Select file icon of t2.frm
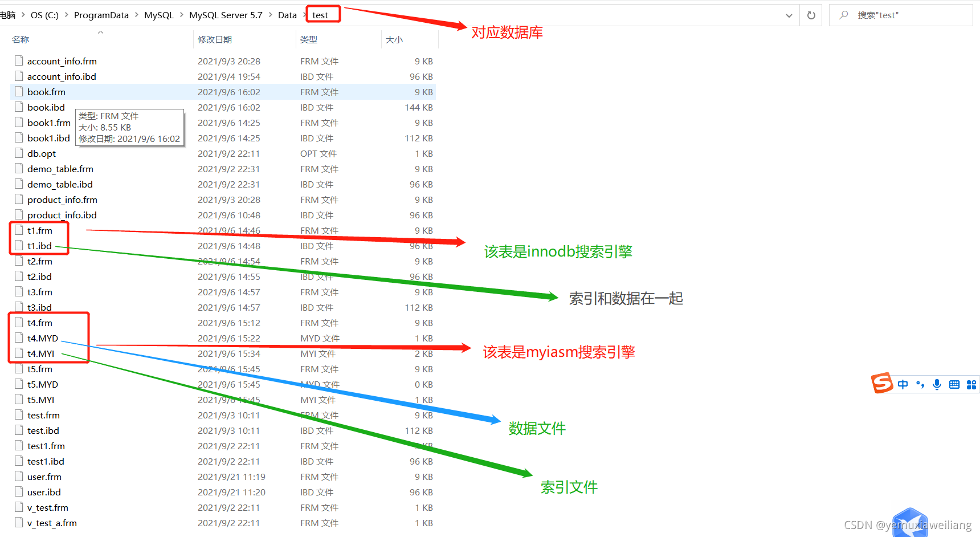 pyautogui.click(x=19, y=261)
